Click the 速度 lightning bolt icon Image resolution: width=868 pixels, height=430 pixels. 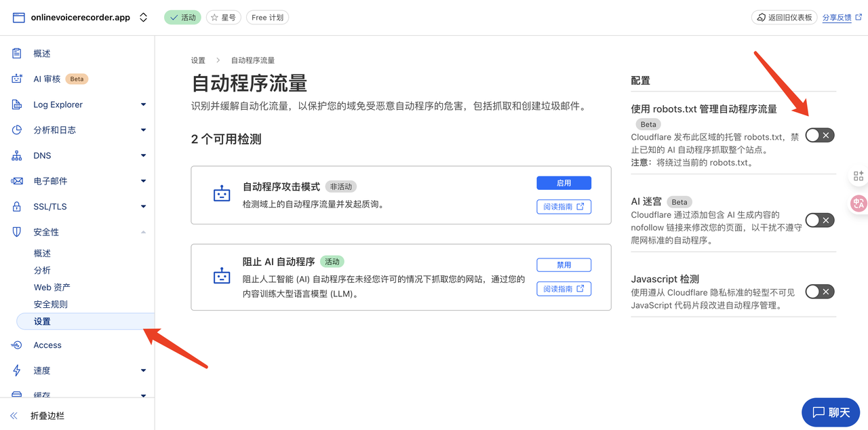click(17, 370)
